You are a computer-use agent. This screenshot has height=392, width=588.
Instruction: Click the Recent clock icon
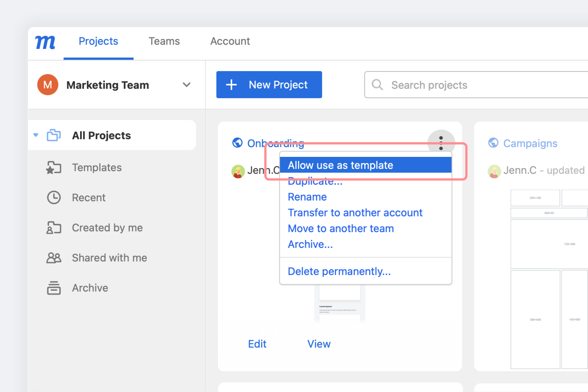click(54, 197)
